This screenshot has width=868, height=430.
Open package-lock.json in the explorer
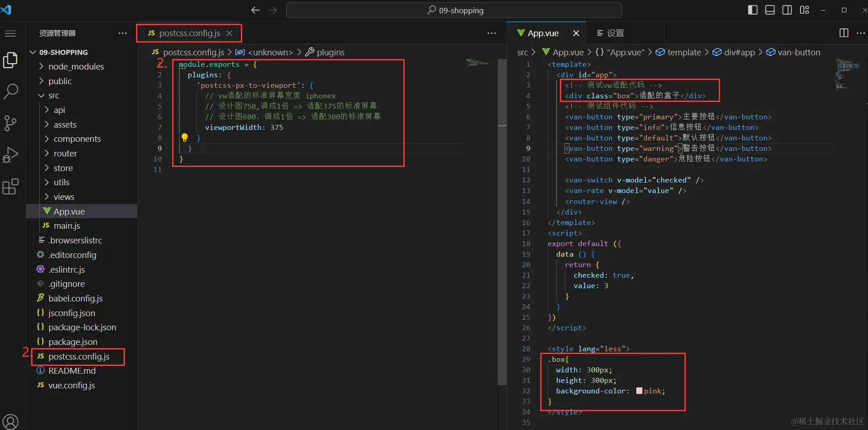click(x=82, y=328)
